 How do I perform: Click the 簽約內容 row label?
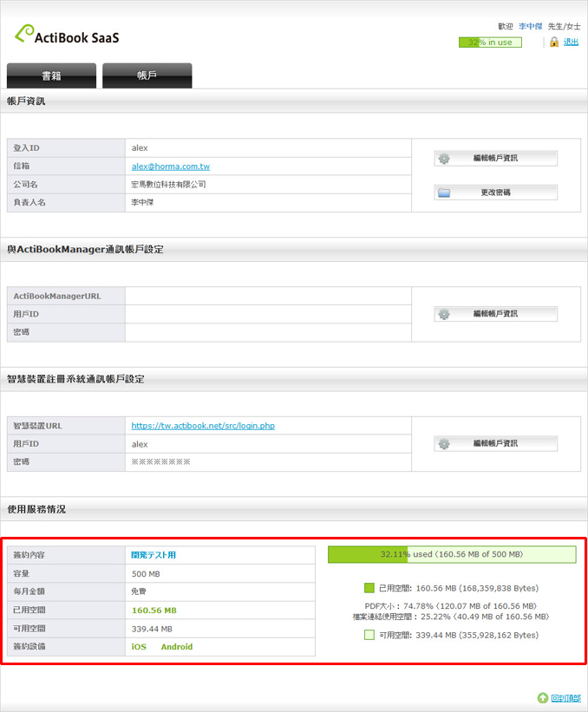tap(29, 555)
